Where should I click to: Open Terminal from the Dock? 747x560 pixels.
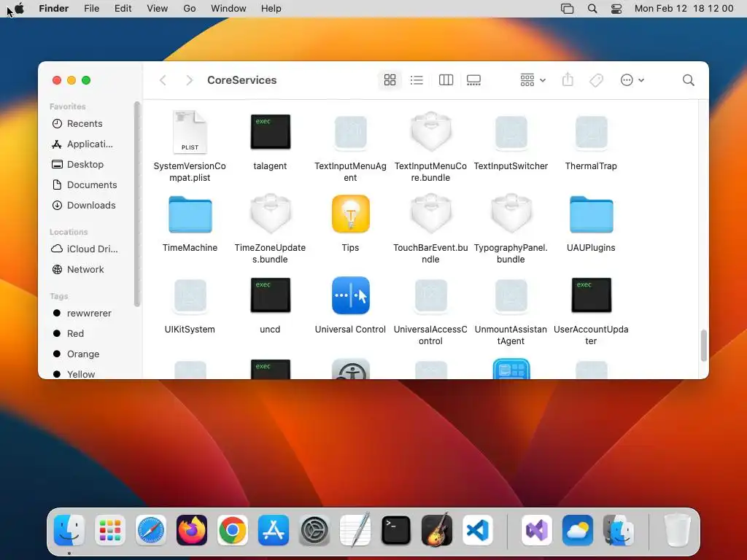point(396,530)
